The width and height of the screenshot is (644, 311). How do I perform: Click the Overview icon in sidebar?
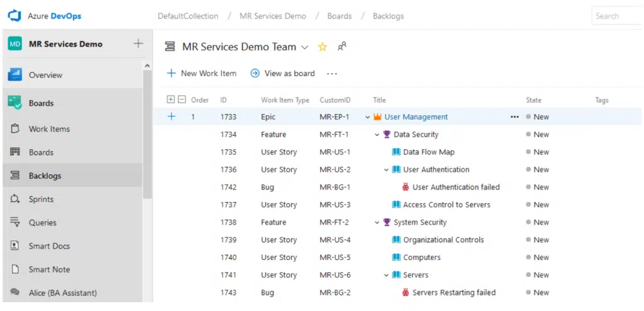[x=15, y=75]
